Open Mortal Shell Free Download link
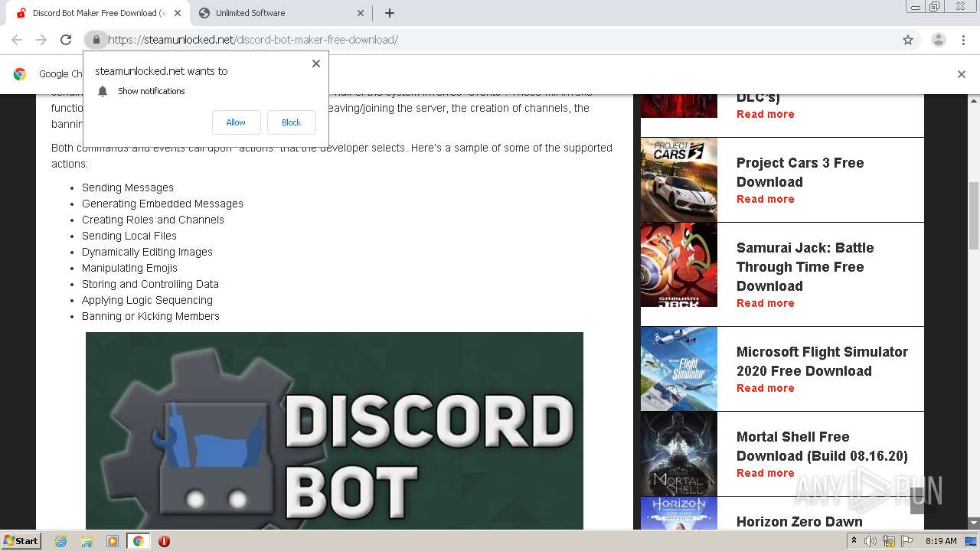Screen dimensions: 980x551 click(x=822, y=446)
